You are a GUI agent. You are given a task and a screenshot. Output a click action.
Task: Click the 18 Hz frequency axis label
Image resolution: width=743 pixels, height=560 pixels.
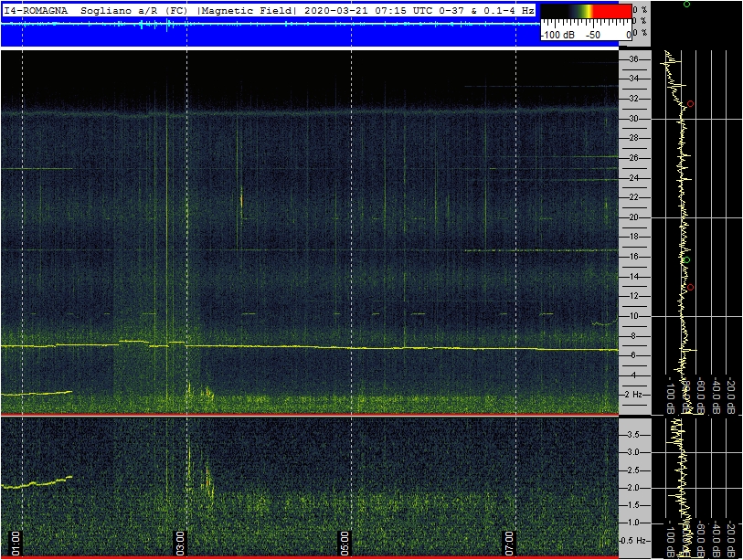tap(633, 237)
